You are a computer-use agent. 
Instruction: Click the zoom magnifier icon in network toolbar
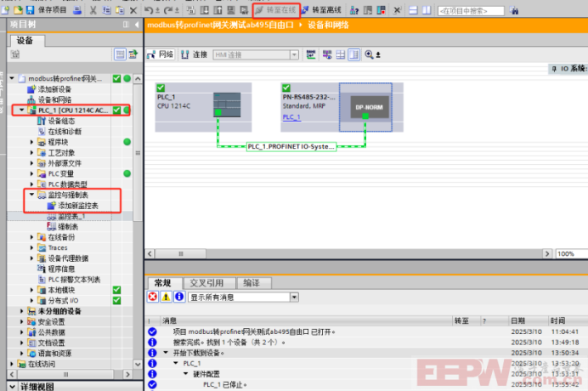point(369,54)
